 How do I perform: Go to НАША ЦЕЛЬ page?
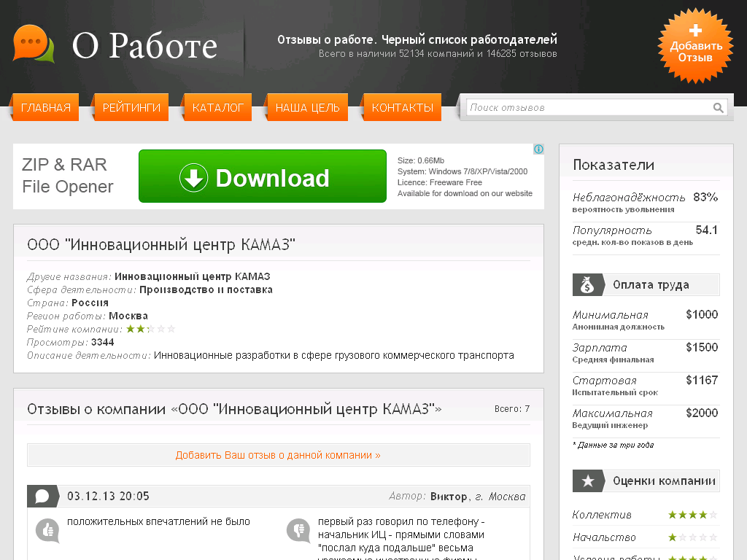307,108
